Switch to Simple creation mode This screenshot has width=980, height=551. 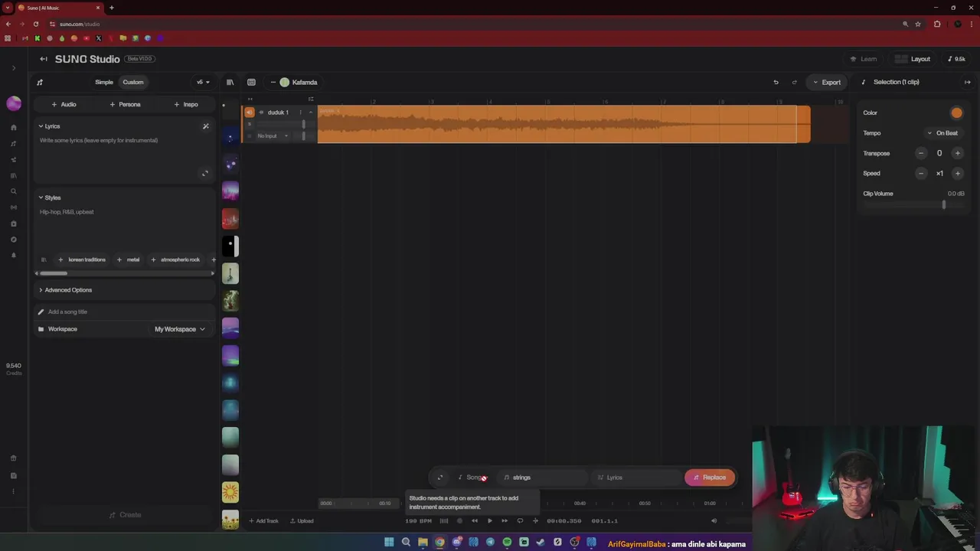pos(104,82)
